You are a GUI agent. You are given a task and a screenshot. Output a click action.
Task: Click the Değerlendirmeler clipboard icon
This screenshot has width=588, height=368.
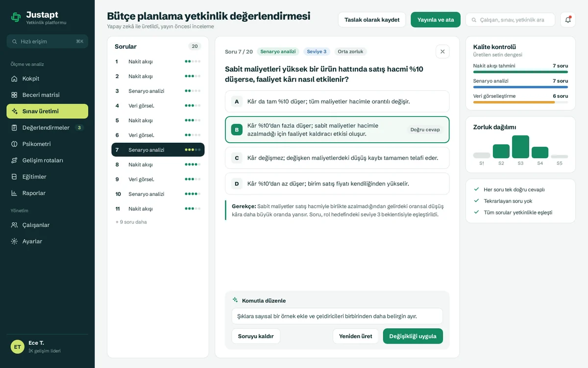tap(15, 128)
